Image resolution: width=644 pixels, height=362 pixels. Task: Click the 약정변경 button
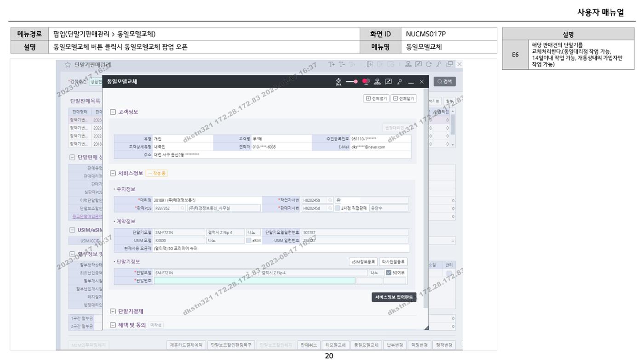(x=420, y=345)
